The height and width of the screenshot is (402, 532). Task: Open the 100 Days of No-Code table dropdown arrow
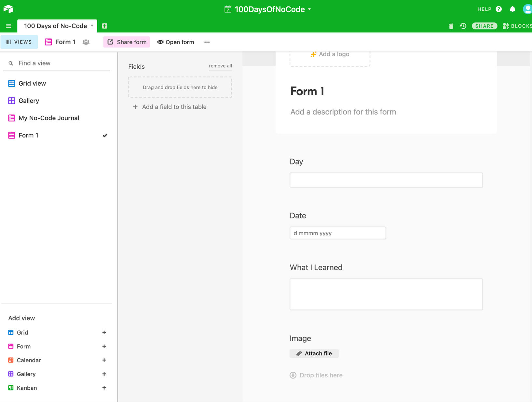[92, 26]
